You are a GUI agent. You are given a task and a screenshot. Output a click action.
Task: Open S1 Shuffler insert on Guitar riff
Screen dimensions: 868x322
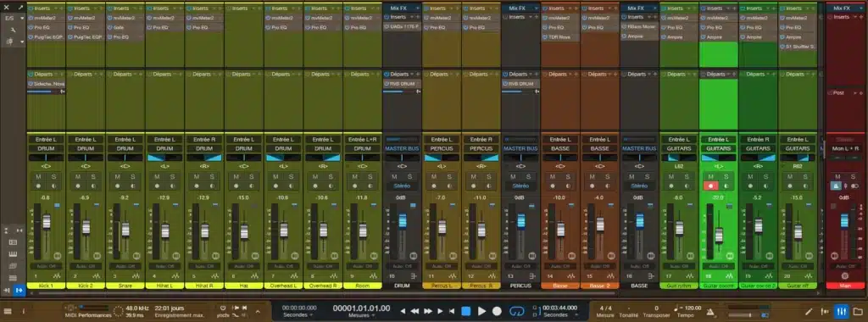point(798,47)
